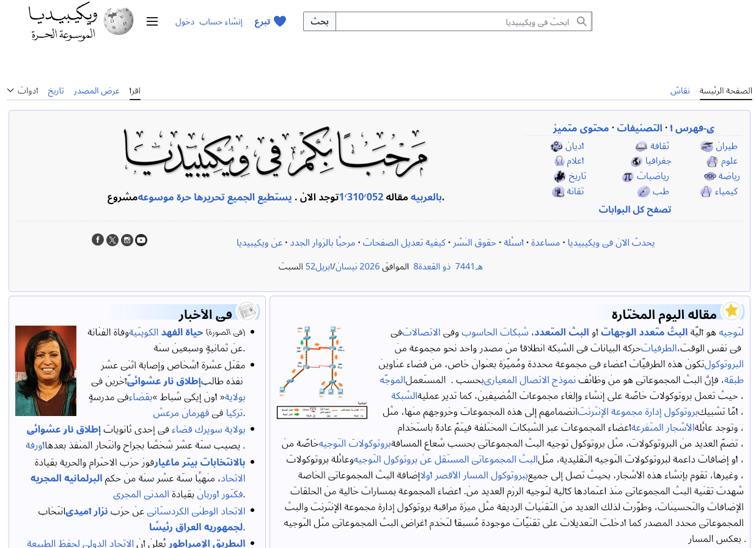Click the بالعربية Arabic link
The width and height of the screenshot is (756, 548).
426,197
